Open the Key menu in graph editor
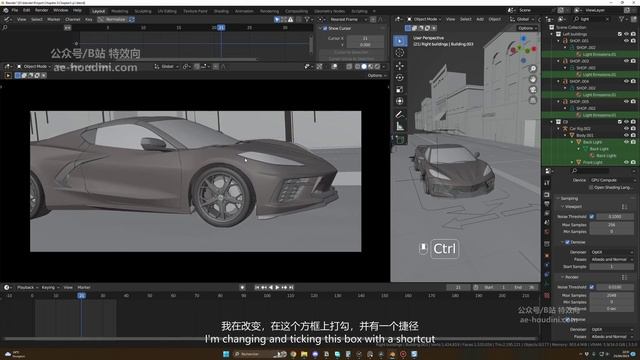 (x=89, y=19)
